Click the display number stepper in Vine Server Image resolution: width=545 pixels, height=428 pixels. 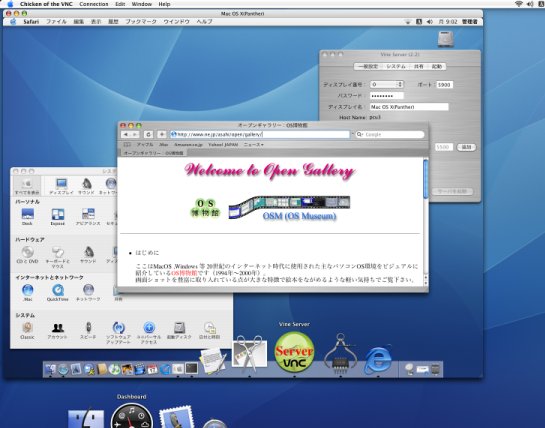coord(400,84)
